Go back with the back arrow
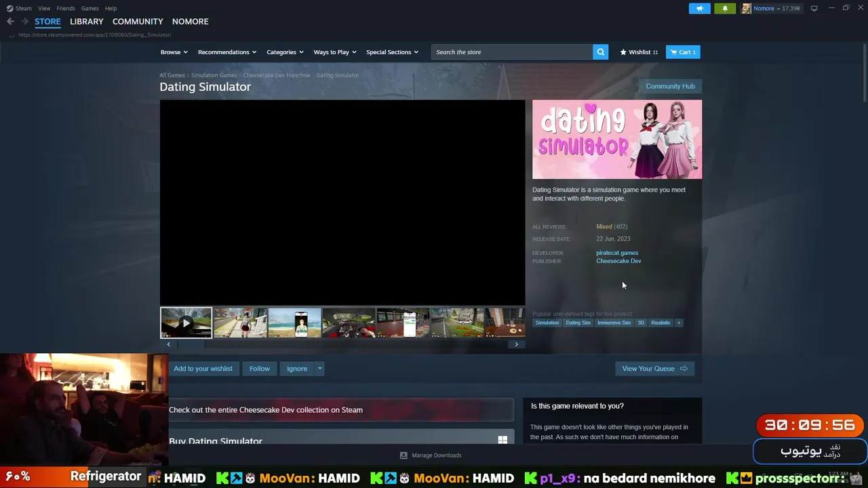Viewport: 868px width, 488px height. click(10, 22)
